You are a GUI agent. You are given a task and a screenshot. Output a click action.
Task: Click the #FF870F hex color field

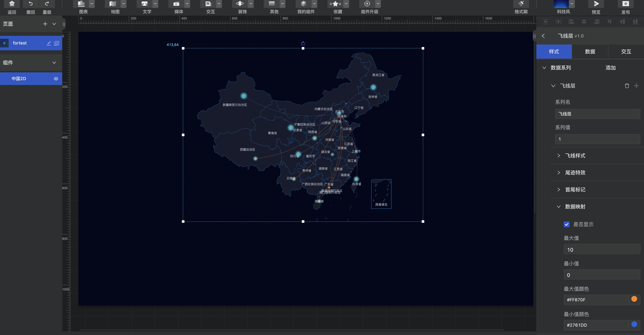coord(596,300)
